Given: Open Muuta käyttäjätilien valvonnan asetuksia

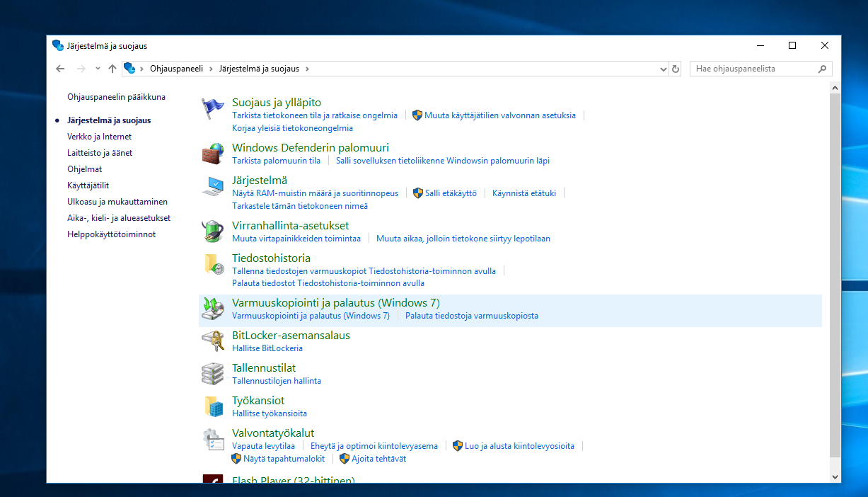Looking at the screenshot, I should [x=499, y=115].
